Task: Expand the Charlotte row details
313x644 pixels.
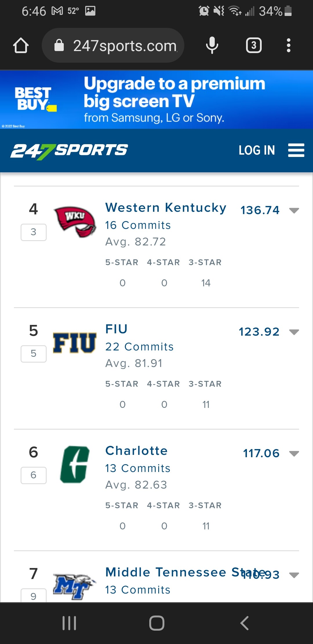Action: point(294,454)
